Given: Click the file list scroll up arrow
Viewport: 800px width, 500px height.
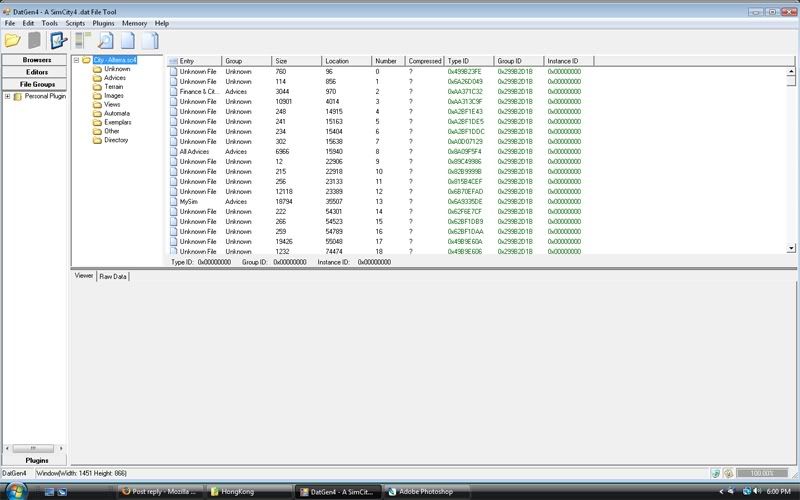Looking at the screenshot, I should coord(791,72).
